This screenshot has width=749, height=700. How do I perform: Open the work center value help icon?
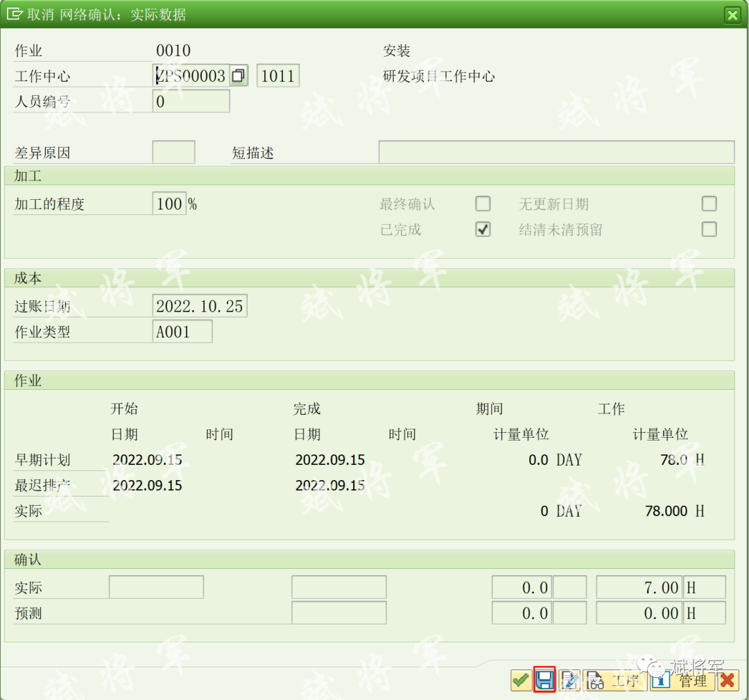coord(239,76)
